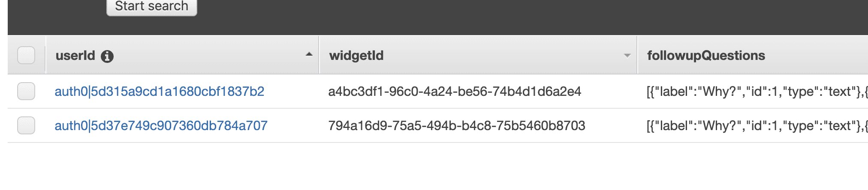Click the followupQuestions column header
868x190 pixels.
(706, 56)
